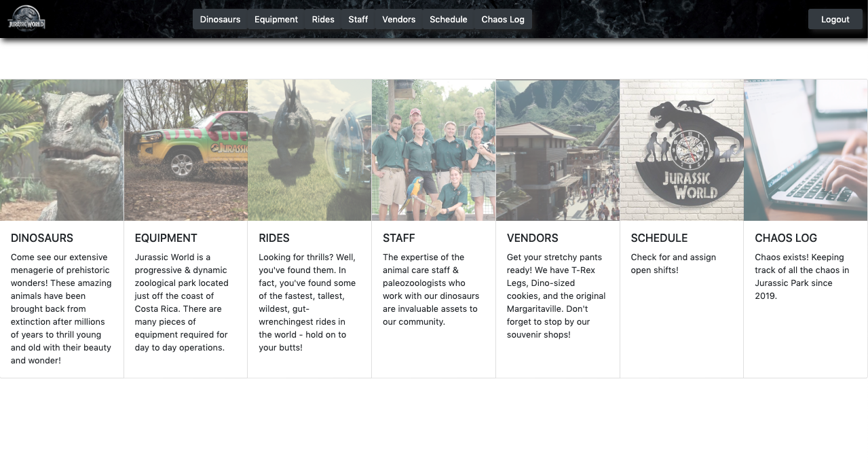Click the Jurassic World clock image
The height and width of the screenshot is (464, 868).
[682, 150]
